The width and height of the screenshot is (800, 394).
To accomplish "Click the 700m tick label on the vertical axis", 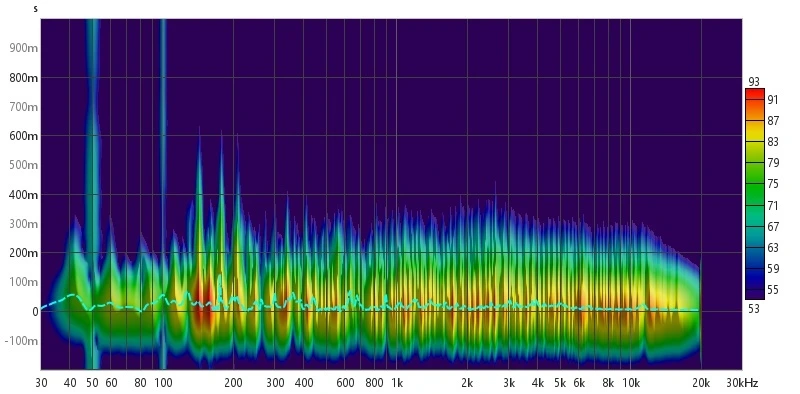I will coord(24,107).
